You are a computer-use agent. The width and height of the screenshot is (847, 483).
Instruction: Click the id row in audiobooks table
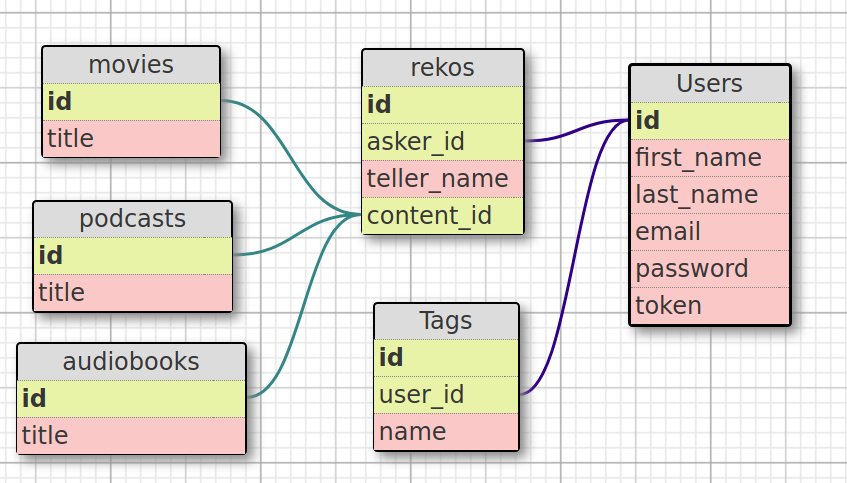tap(131, 399)
